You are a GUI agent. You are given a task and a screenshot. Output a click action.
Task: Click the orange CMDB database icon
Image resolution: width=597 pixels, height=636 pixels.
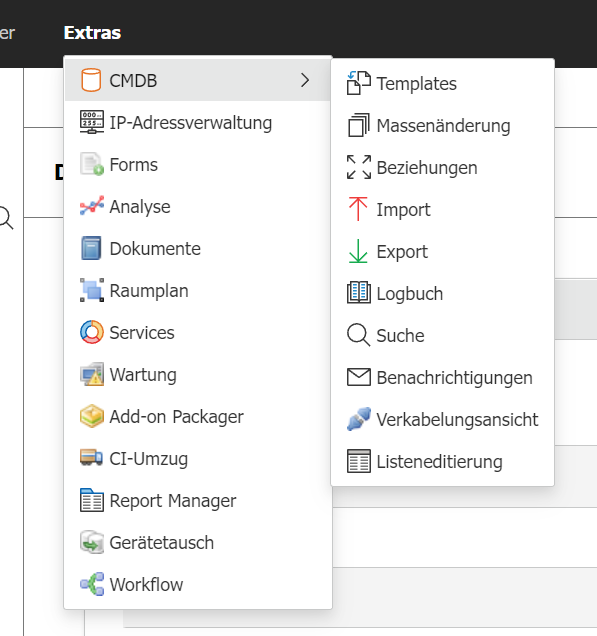[91, 80]
